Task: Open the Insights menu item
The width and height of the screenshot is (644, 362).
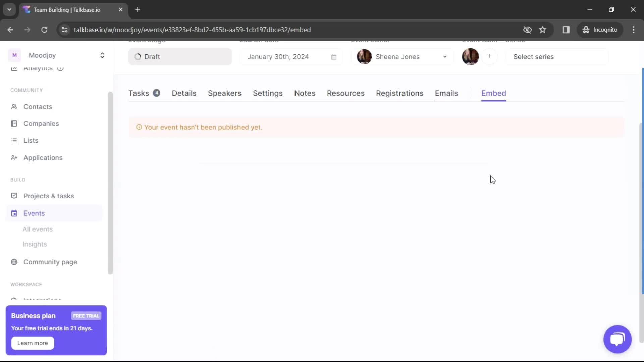Action: coord(35,244)
